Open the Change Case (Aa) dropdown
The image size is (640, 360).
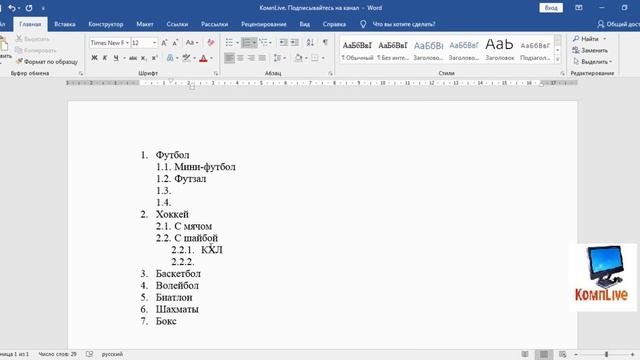192,43
